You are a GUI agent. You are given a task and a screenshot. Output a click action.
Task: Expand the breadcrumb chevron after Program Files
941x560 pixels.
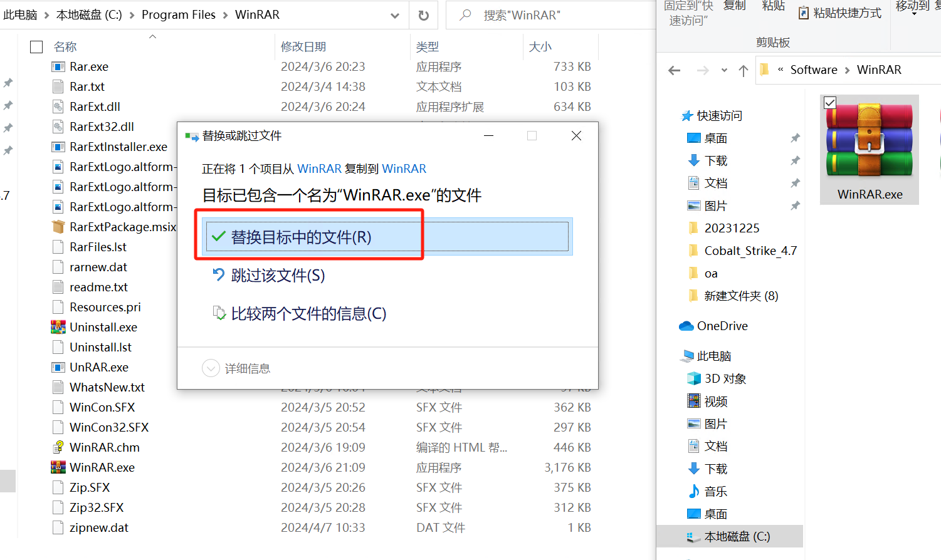(226, 15)
